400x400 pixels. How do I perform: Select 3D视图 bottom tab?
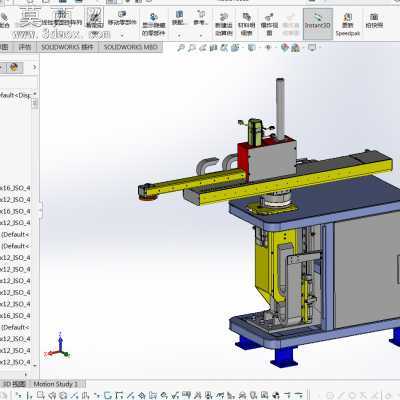(14, 384)
